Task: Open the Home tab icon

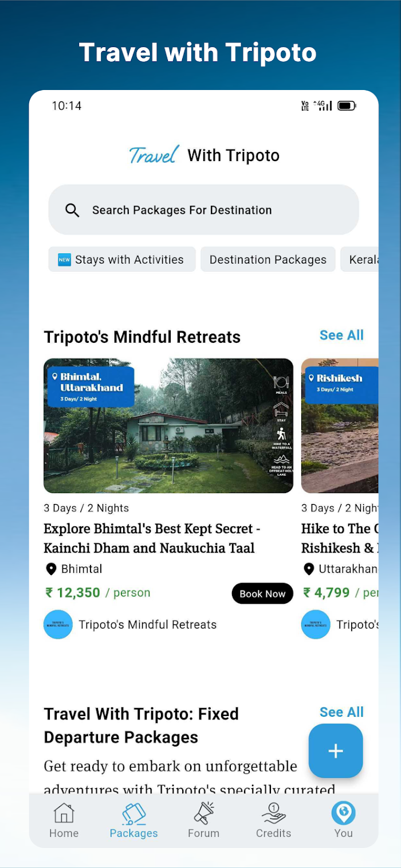Action: pyautogui.click(x=64, y=813)
